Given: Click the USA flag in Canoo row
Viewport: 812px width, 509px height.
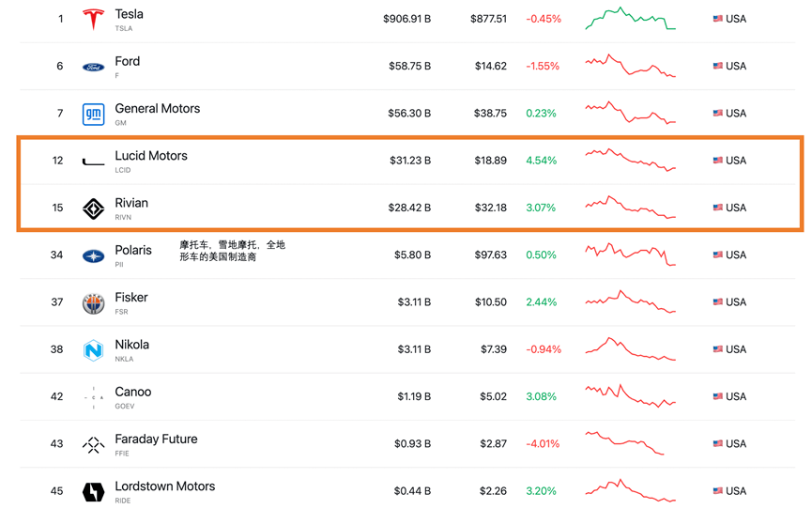Looking at the screenshot, I should pyautogui.click(x=718, y=396).
